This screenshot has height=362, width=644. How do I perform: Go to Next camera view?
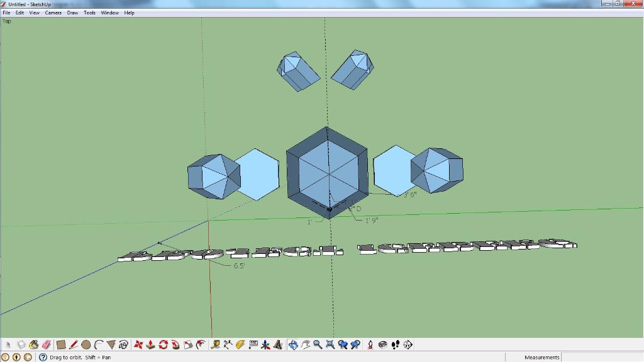(x=355, y=345)
